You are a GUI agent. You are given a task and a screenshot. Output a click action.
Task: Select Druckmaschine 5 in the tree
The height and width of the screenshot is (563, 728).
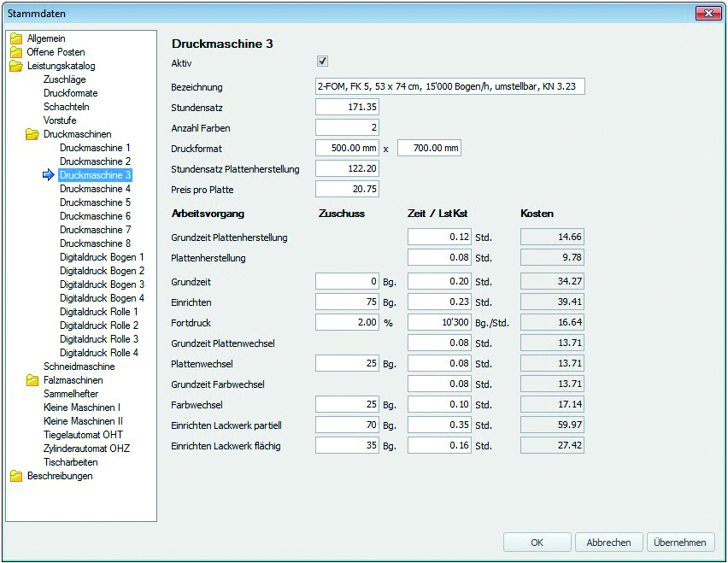click(95, 202)
